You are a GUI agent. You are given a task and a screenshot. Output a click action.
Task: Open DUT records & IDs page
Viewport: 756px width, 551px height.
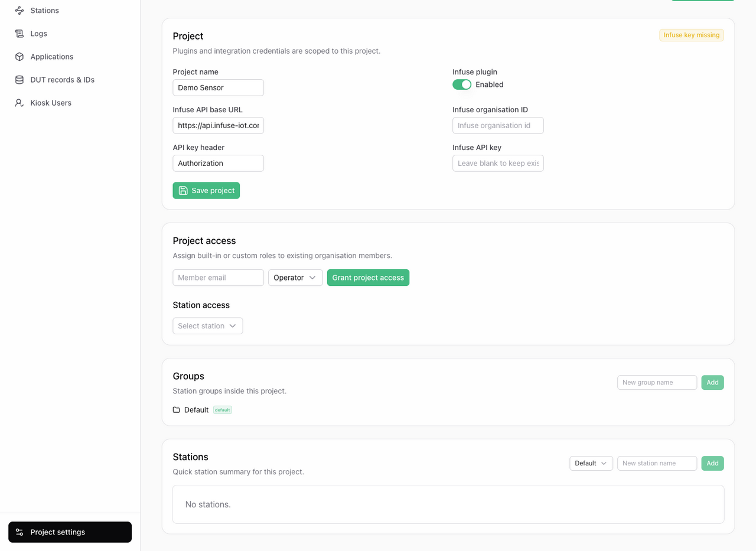(x=70, y=80)
